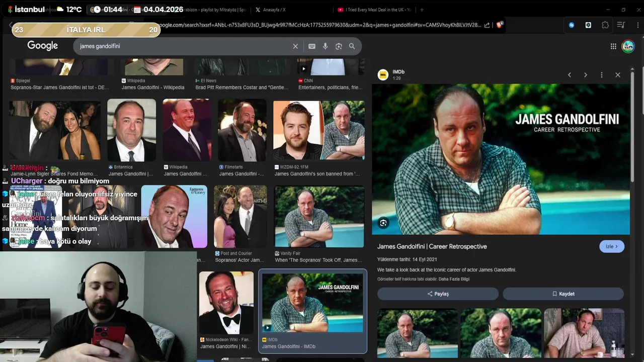
Task: Open Google Lens image search icon
Action: (x=339, y=46)
